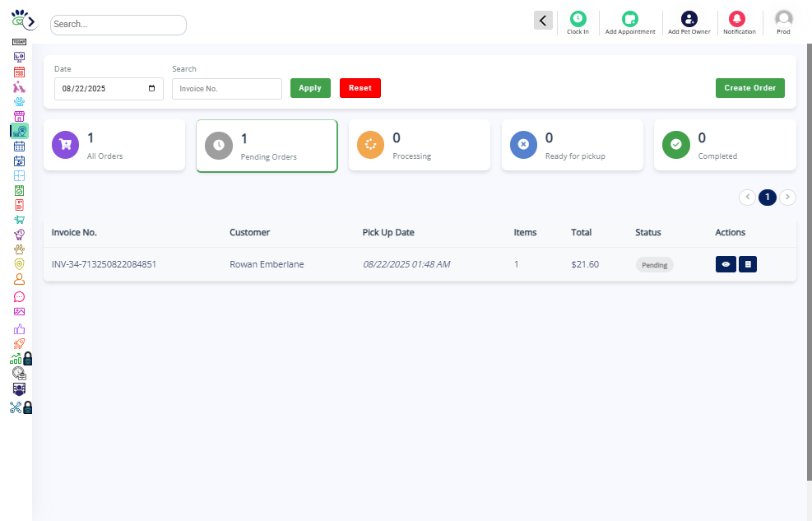This screenshot has height=521, width=812.
Task: Apply the order filters
Action: tap(310, 88)
